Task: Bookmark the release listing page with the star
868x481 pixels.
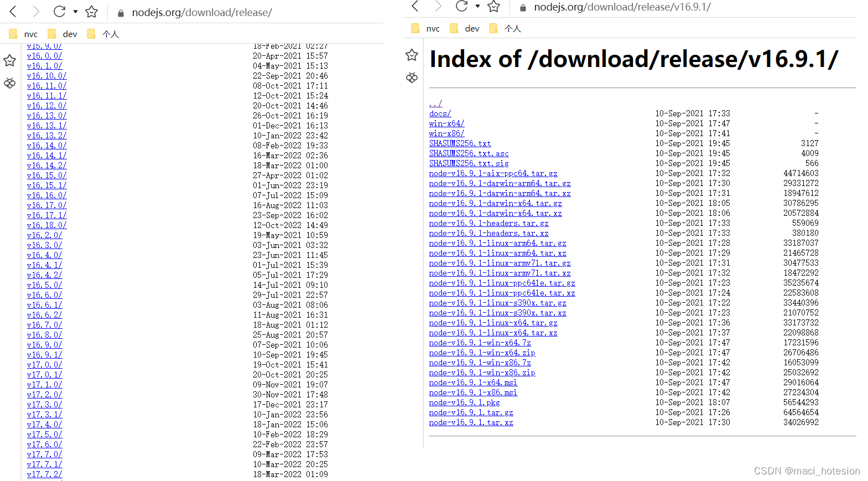Action: tap(91, 12)
